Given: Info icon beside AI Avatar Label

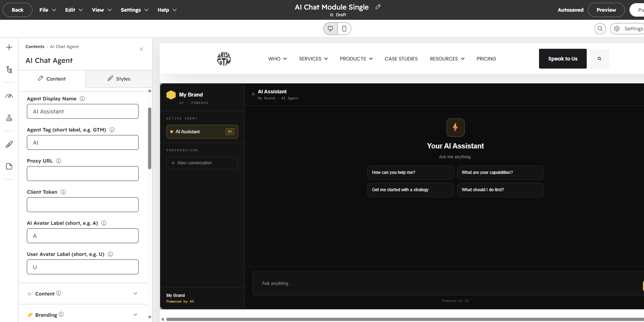Looking at the screenshot, I should (104, 223).
